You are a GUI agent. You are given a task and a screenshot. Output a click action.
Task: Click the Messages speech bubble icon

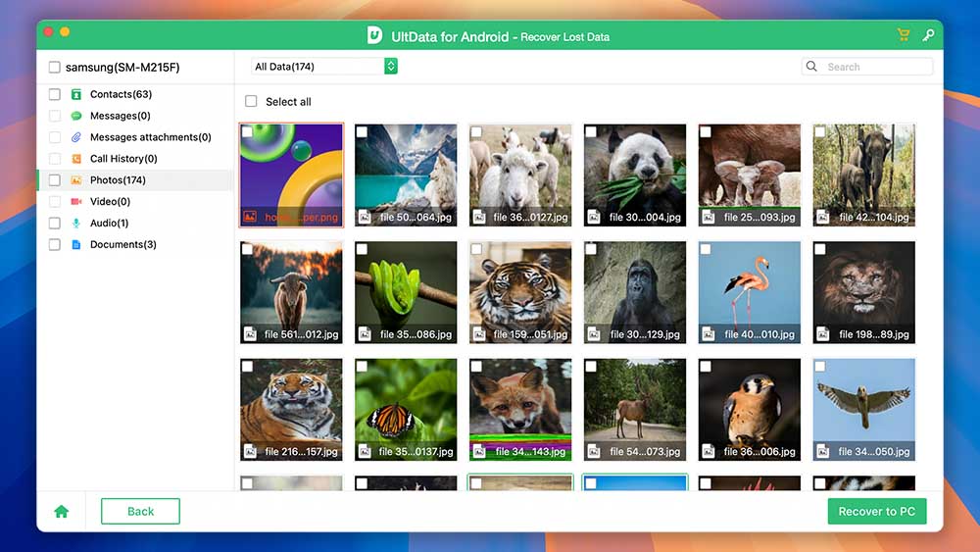click(x=76, y=116)
